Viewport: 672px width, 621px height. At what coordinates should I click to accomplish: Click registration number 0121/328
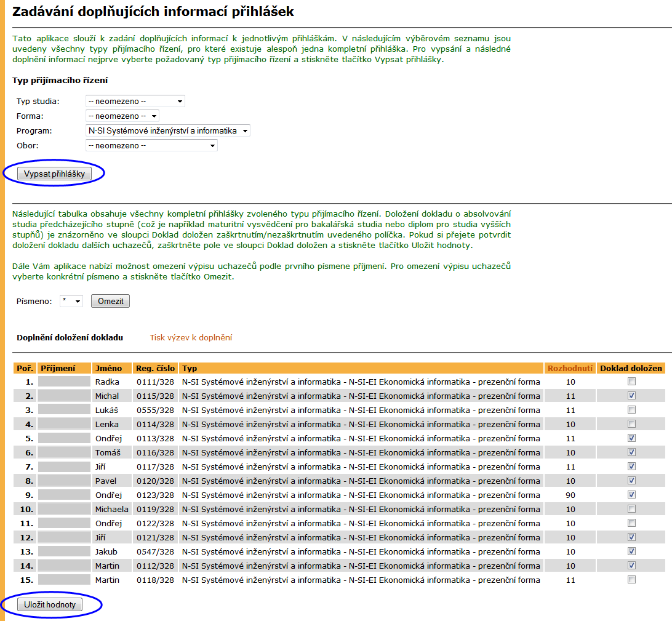click(x=155, y=537)
